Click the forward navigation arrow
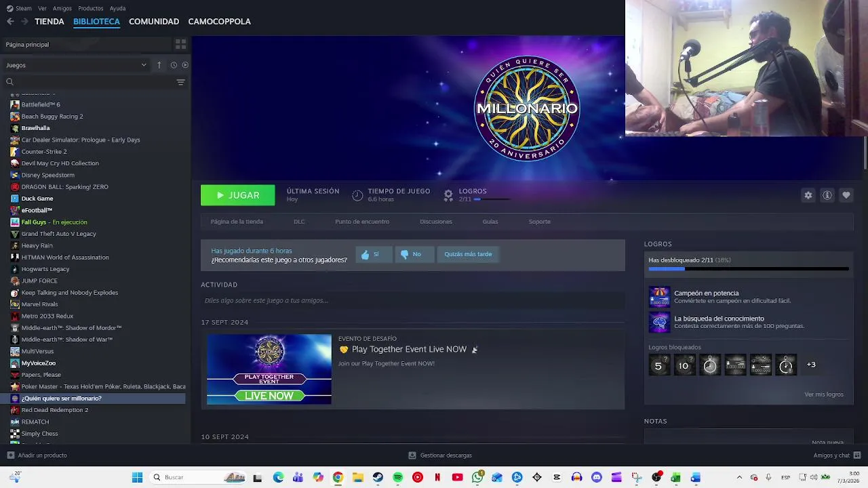868x488 pixels. (24, 22)
